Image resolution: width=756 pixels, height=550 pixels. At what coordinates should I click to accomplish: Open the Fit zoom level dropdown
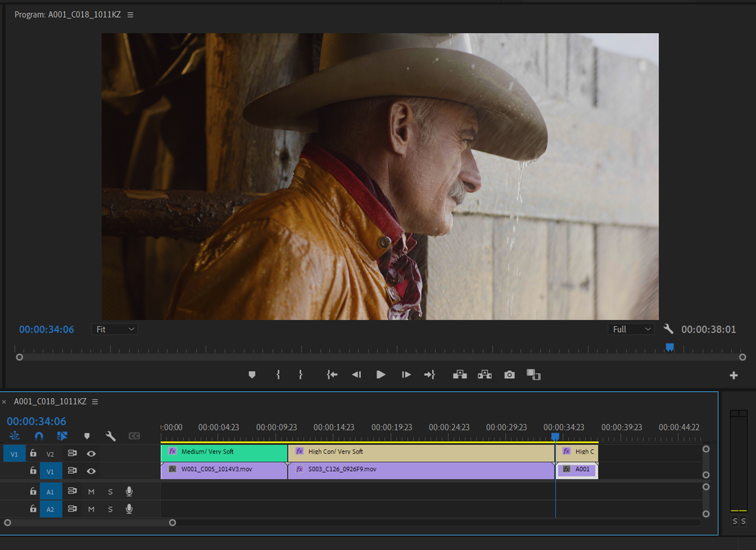coord(115,329)
